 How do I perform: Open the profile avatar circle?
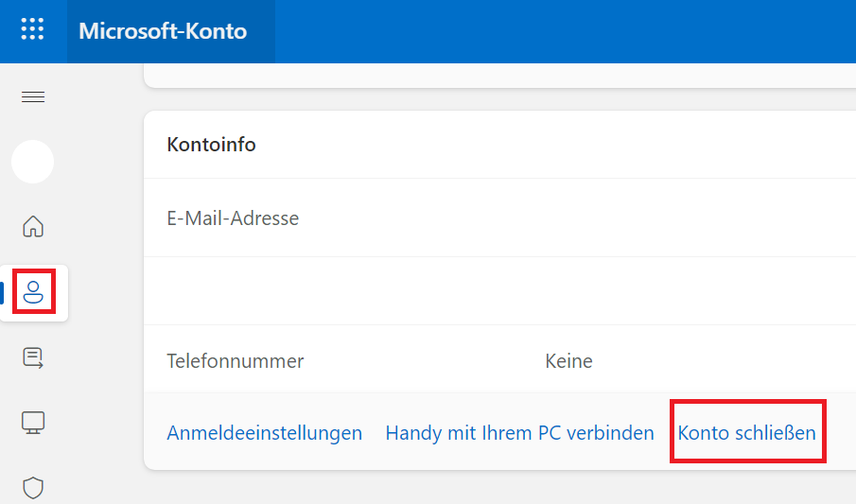coord(33,162)
